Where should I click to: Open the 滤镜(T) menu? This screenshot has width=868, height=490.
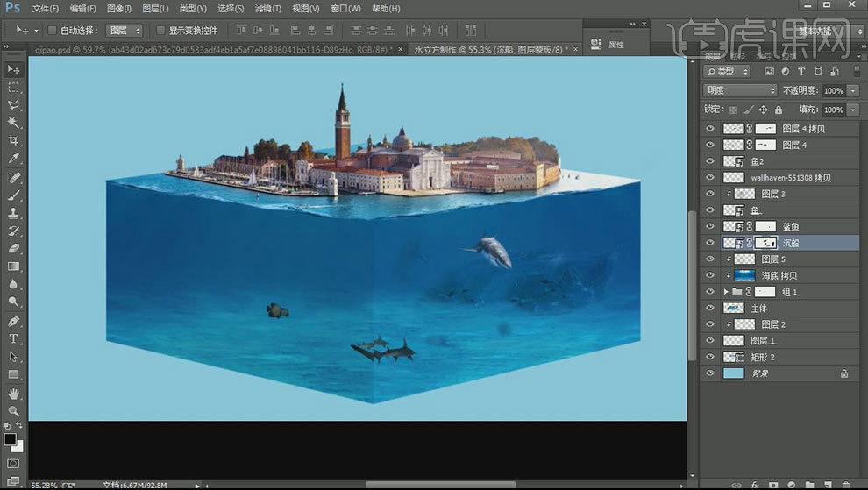click(x=268, y=9)
